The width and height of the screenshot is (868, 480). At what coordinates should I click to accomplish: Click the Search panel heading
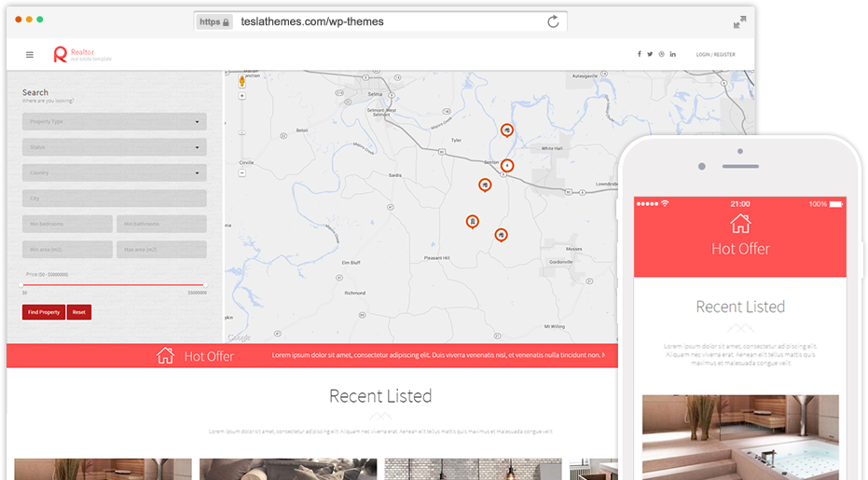coord(34,92)
